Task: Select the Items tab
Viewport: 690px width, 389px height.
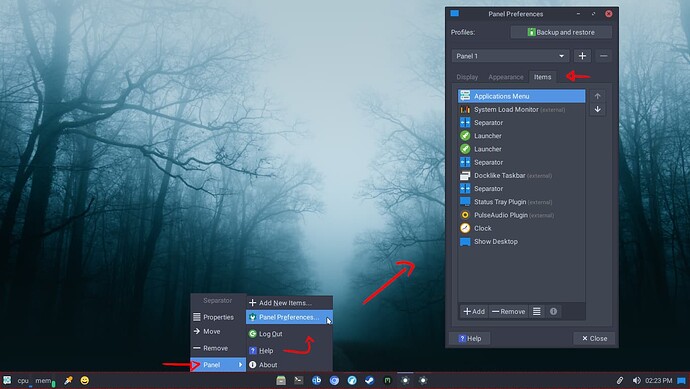Action: [543, 77]
